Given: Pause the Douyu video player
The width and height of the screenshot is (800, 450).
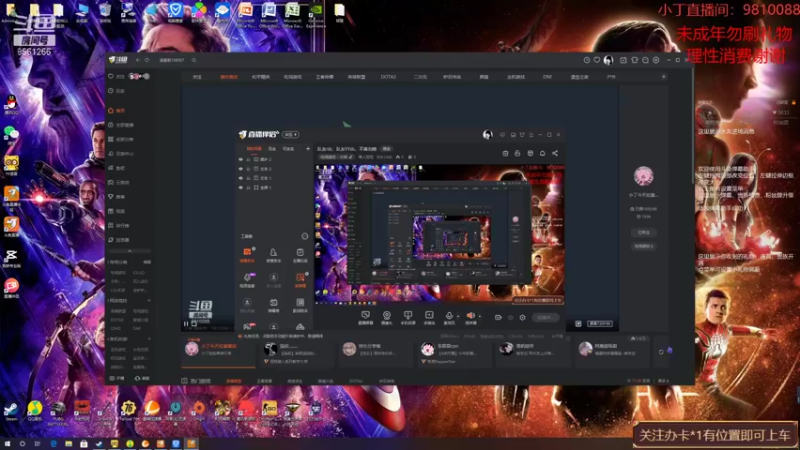Looking at the screenshot, I should pos(186,324).
